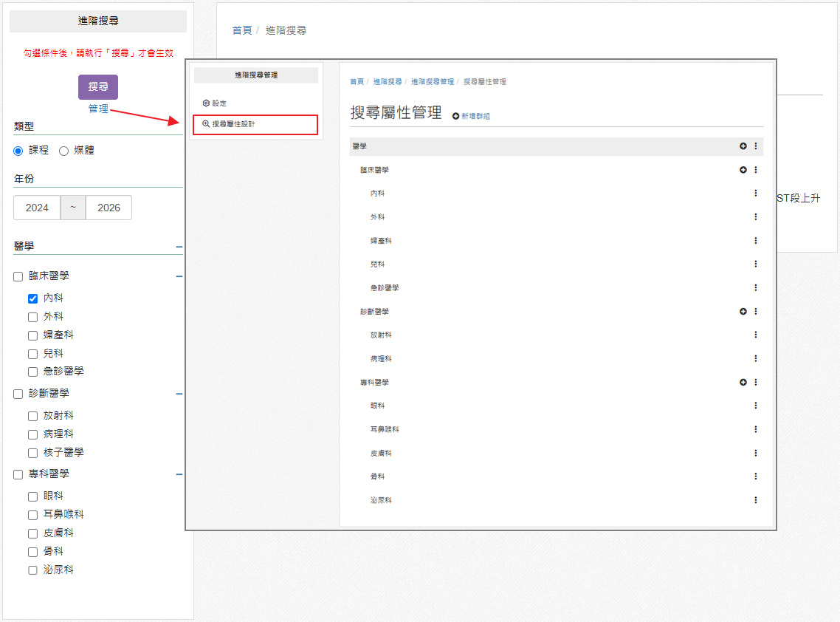Open the kebab menu for 婦產科 row
Screen dimensions: 840x622
click(756, 240)
